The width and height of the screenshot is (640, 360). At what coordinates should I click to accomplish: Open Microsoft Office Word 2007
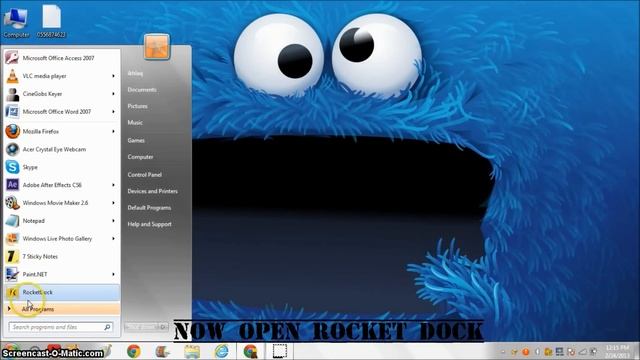coord(61,111)
